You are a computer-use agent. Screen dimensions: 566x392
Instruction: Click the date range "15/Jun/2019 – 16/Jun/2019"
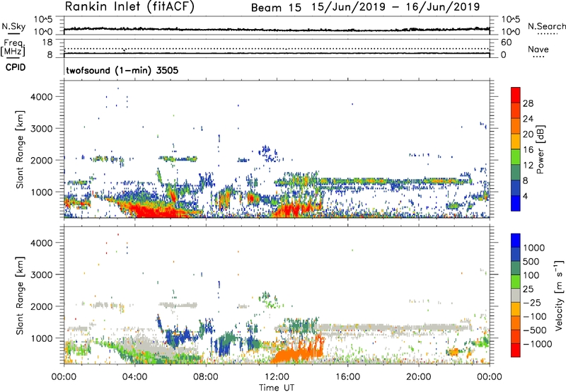click(395, 7)
